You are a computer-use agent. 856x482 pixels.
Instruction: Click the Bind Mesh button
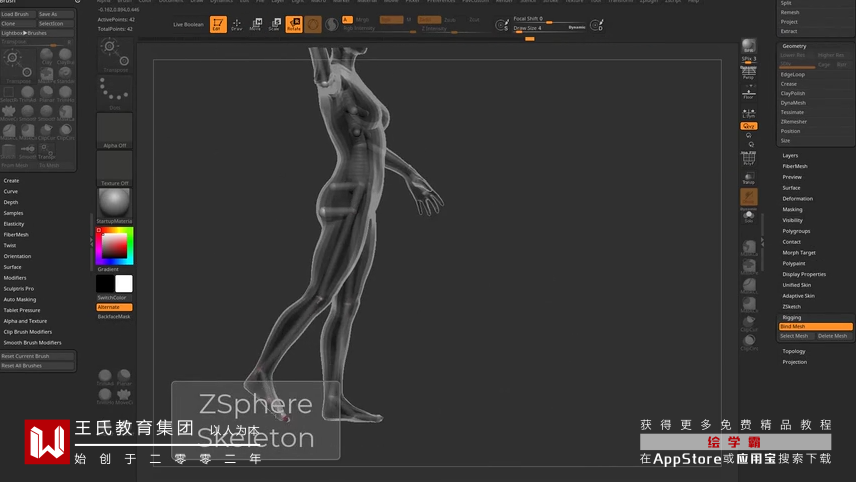816,326
